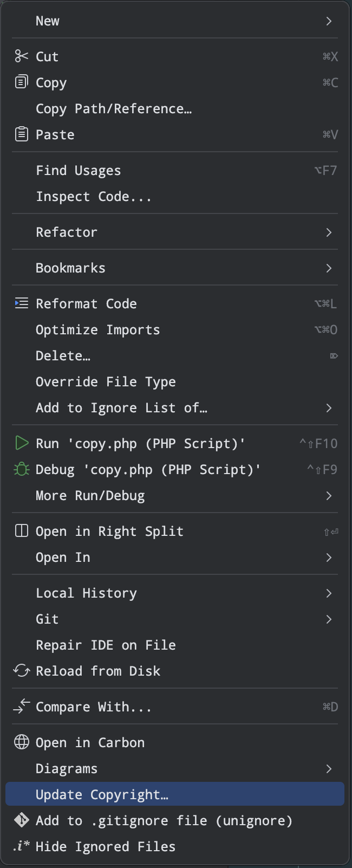Click the Copy documents icon
This screenshot has height=868, width=352.
[21, 82]
